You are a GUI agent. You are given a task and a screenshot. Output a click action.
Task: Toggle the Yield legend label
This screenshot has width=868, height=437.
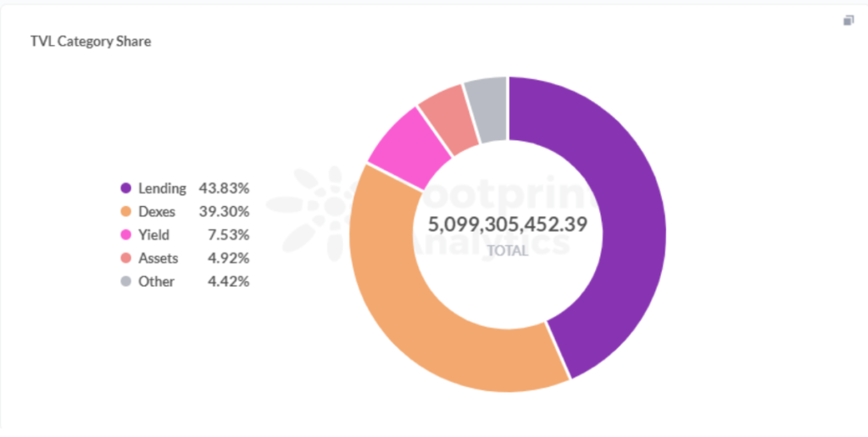(154, 235)
